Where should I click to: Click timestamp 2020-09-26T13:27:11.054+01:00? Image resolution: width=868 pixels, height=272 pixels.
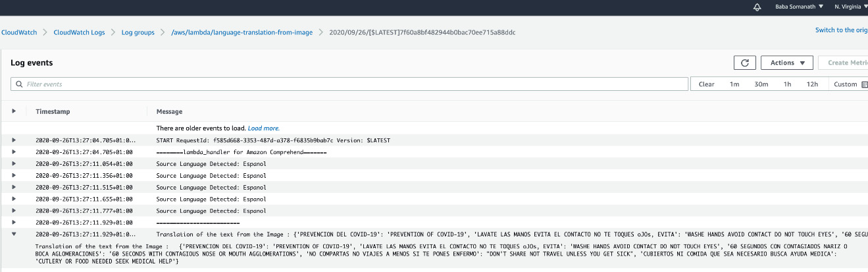tap(84, 164)
